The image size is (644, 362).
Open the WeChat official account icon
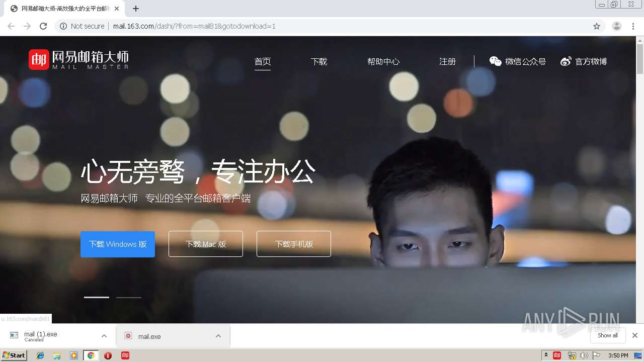tap(496, 61)
